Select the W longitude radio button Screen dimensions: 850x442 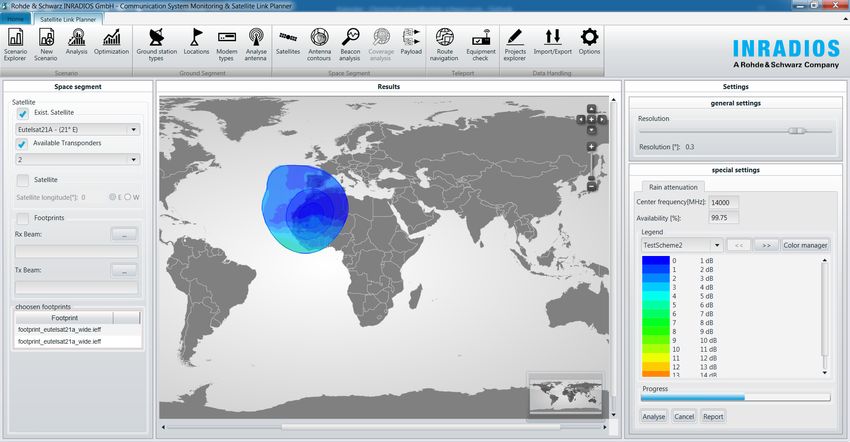(128, 197)
